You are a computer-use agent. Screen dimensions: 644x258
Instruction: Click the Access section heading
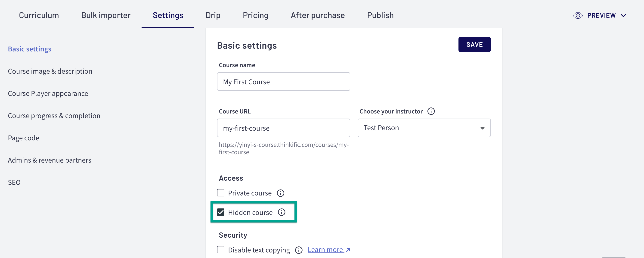tap(231, 178)
